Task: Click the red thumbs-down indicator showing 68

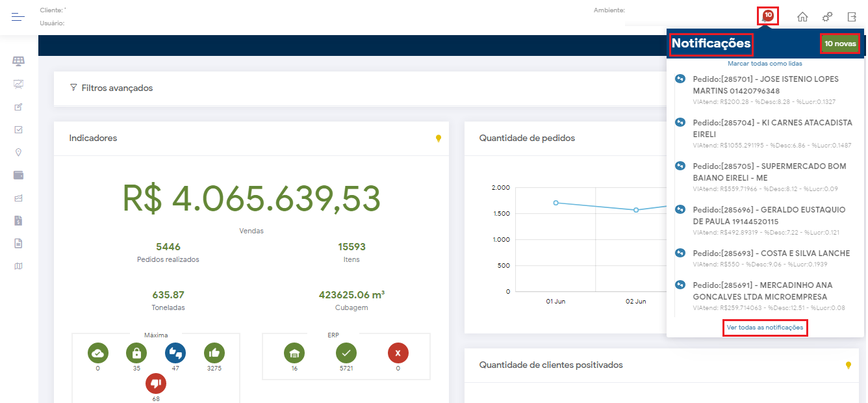Action: tap(156, 383)
